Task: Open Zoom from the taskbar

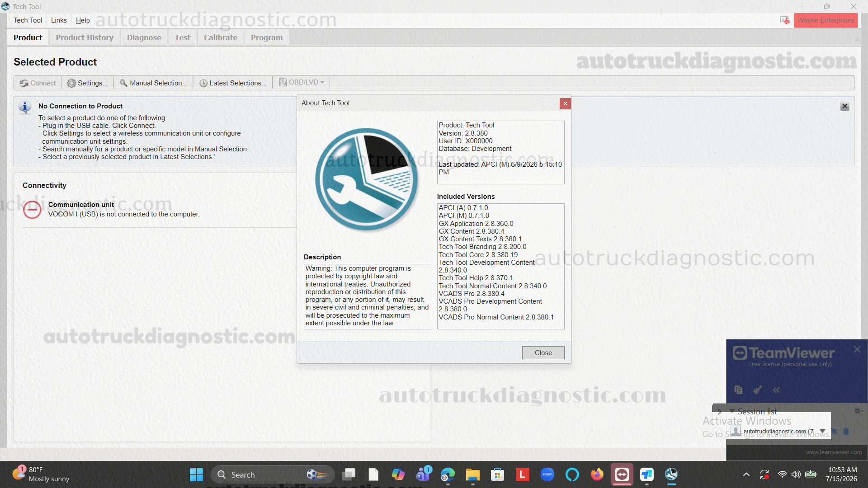Action: coord(547,474)
